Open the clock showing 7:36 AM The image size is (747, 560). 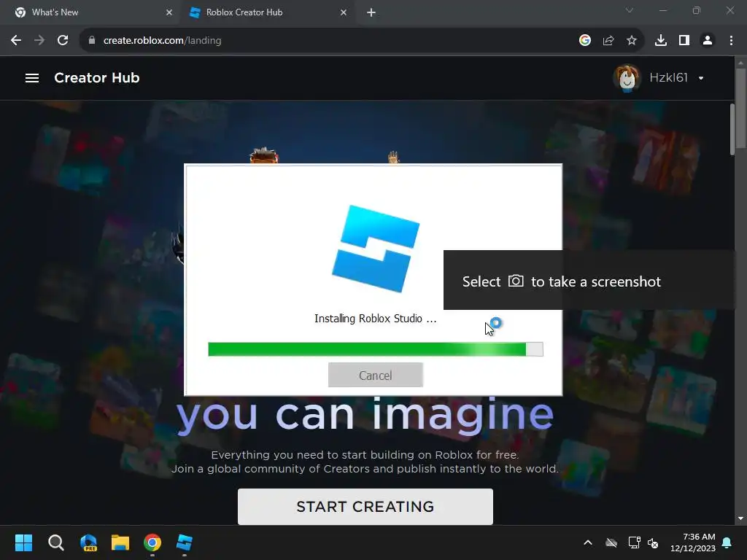(693, 542)
